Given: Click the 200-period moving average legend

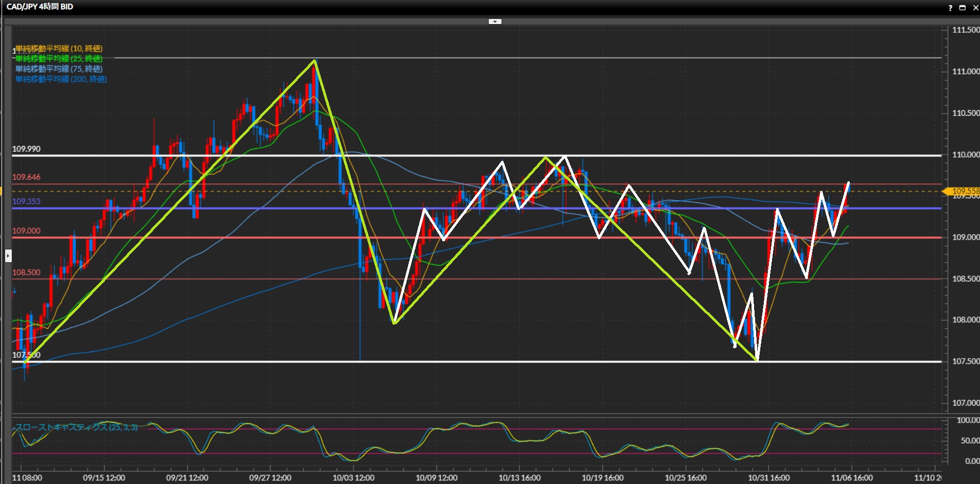Looking at the screenshot, I should tap(61, 79).
